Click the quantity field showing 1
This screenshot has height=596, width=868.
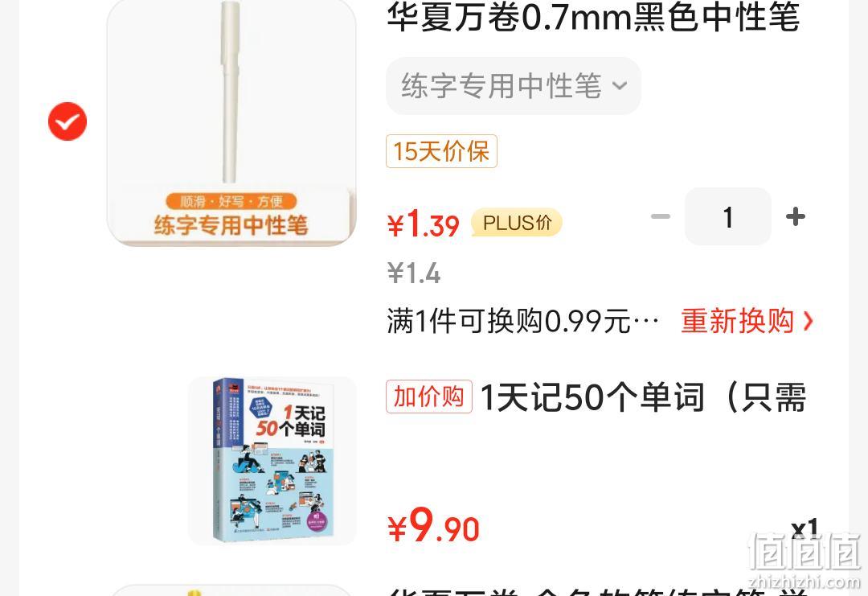point(728,216)
